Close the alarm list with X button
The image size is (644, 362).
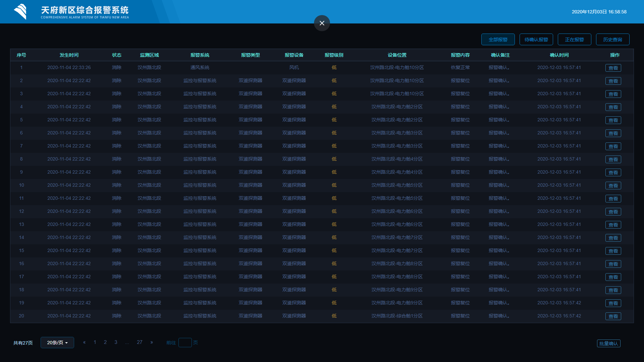(x=322, y=23)
